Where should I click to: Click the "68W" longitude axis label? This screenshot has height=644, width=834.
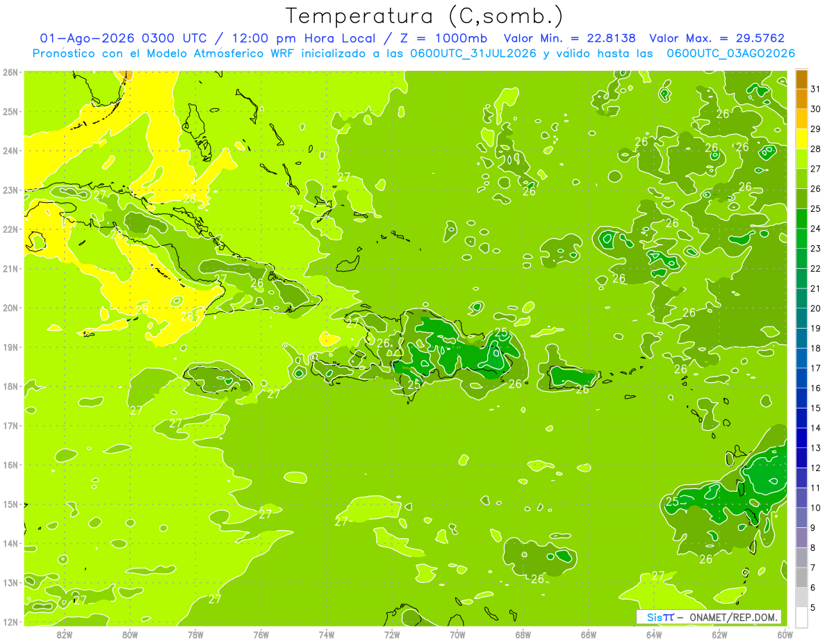click(x=523, y=635)
